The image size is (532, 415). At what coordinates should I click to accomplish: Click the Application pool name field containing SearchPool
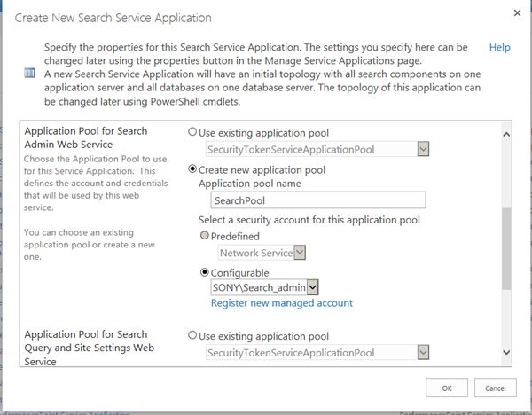tap(318, 200)
